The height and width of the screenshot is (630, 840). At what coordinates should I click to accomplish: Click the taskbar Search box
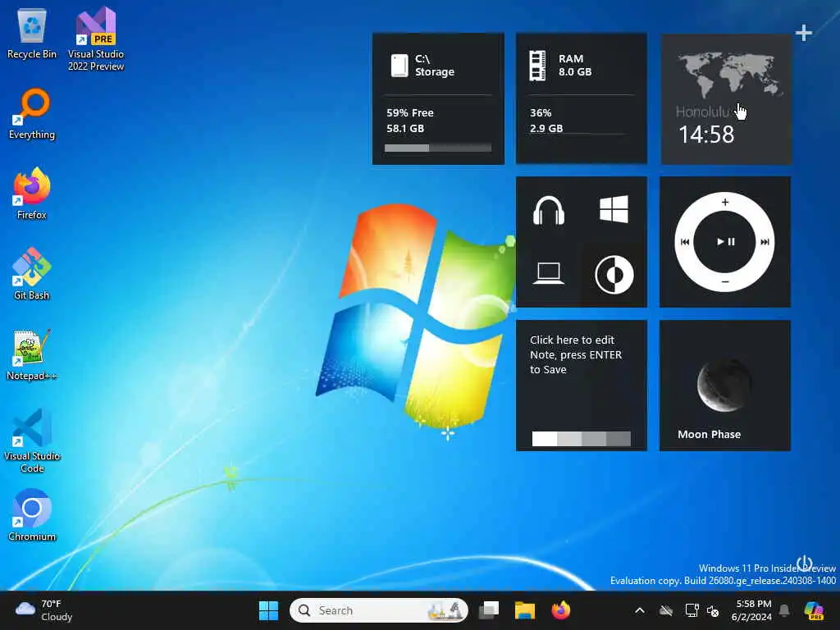point(379,610)
